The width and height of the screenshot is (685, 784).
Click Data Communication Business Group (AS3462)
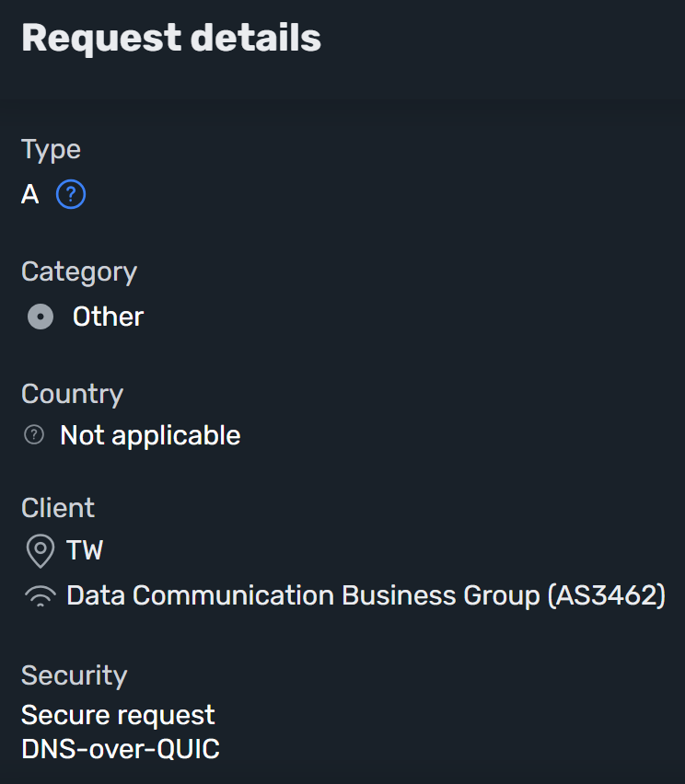coord(366,595)
